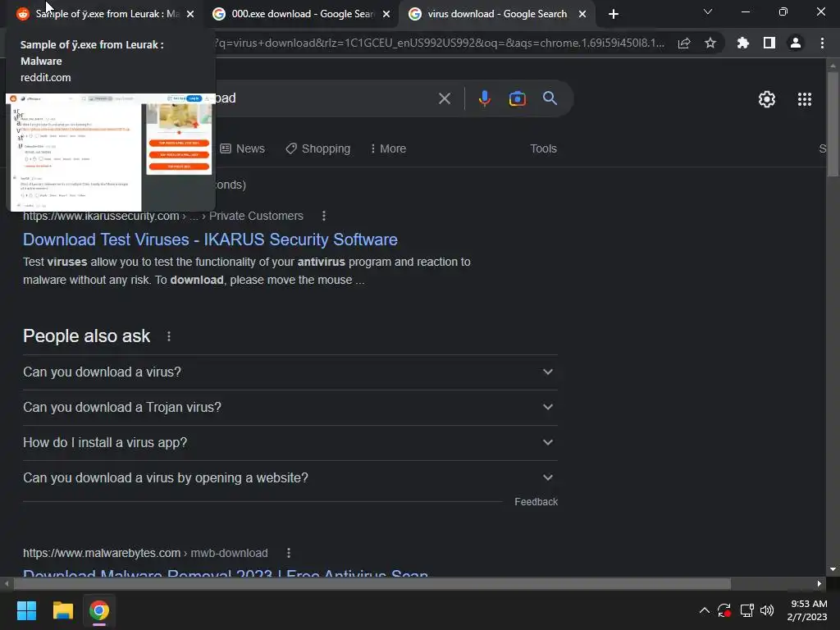Expand 'Can you download a virus?'

290,372
